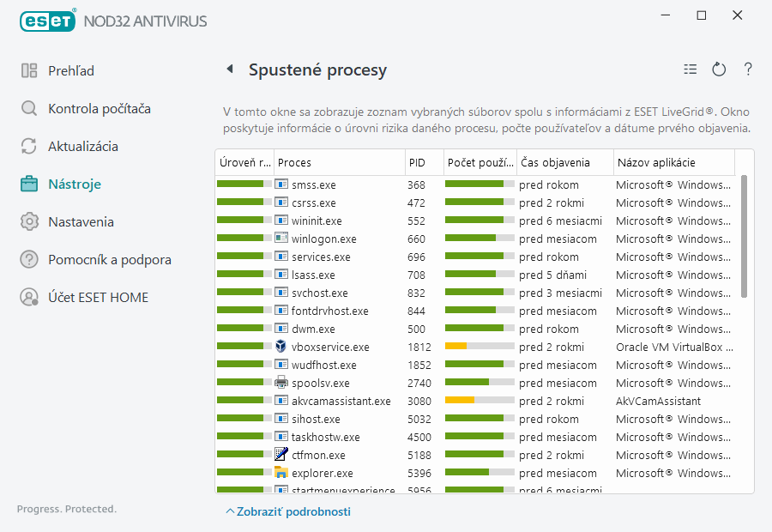Go back using the arrow beside Spustené procesy
The height and width of the screenshot is (532, 772).
pos(230,70)
